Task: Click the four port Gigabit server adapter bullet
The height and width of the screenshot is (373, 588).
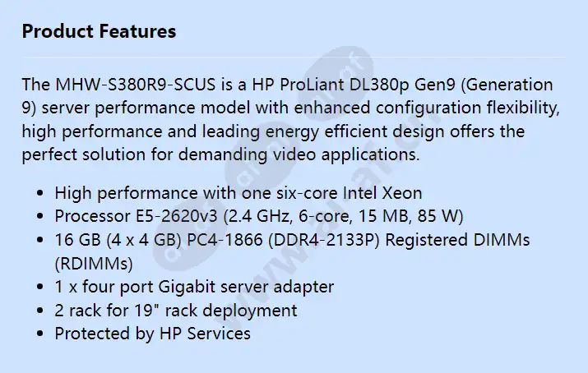Action: coord(194,287)
